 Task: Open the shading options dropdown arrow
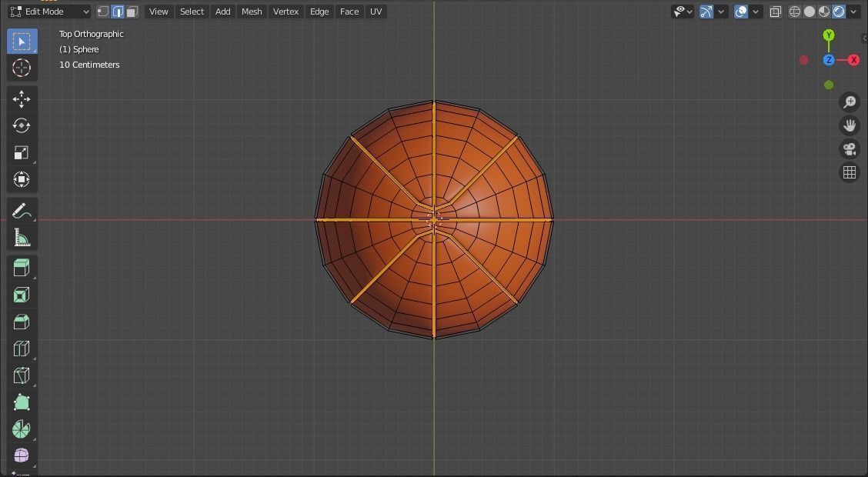tap(853, 12)
